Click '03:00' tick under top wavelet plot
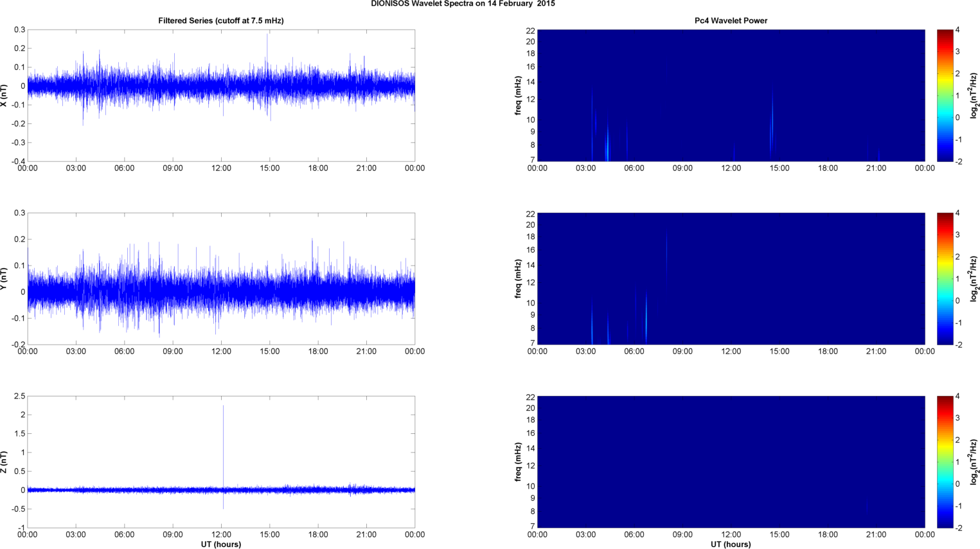This screenshot has height=549, width=980. [x=585, y=168]
